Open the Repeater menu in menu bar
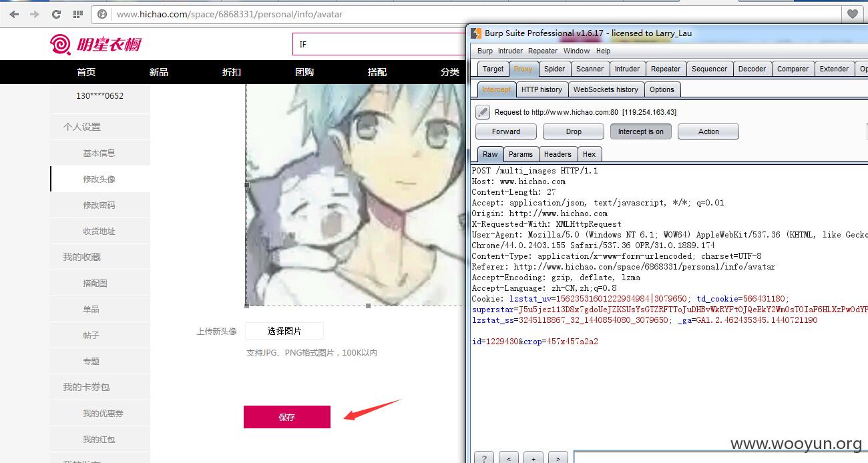Viewport: 868px width, 463px height. pyautogui.click(x=543, y=51)
